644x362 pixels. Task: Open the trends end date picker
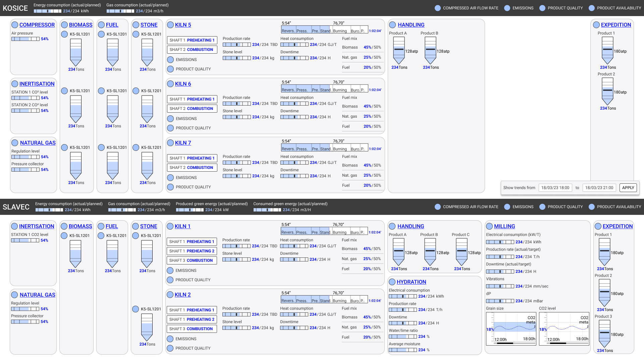pos(599,188)
